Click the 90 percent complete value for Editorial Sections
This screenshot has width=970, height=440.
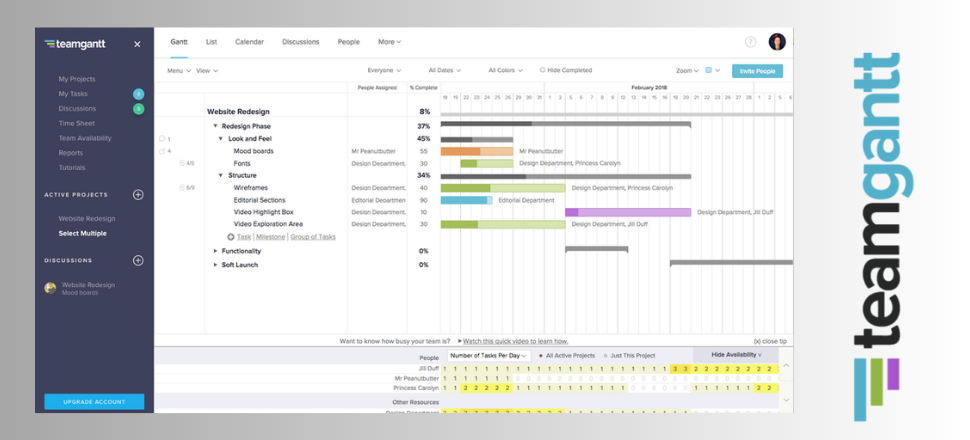(424, 201)
